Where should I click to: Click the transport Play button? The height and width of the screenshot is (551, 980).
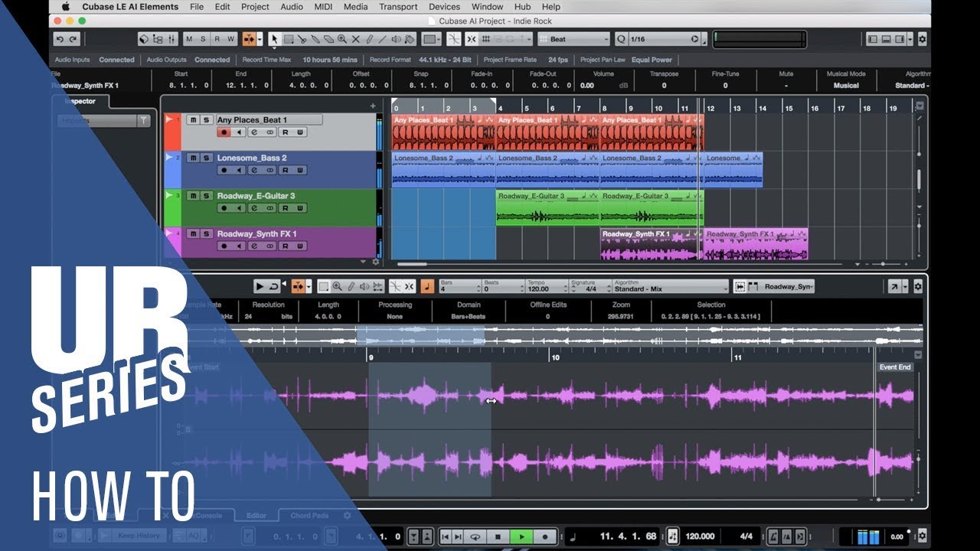(x=521, y=536)
